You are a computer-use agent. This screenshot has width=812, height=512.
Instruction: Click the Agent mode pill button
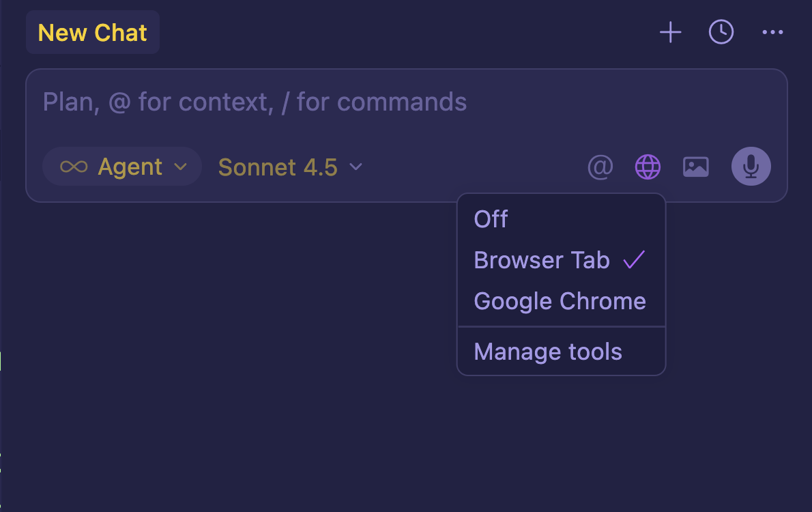coord(121,166)
